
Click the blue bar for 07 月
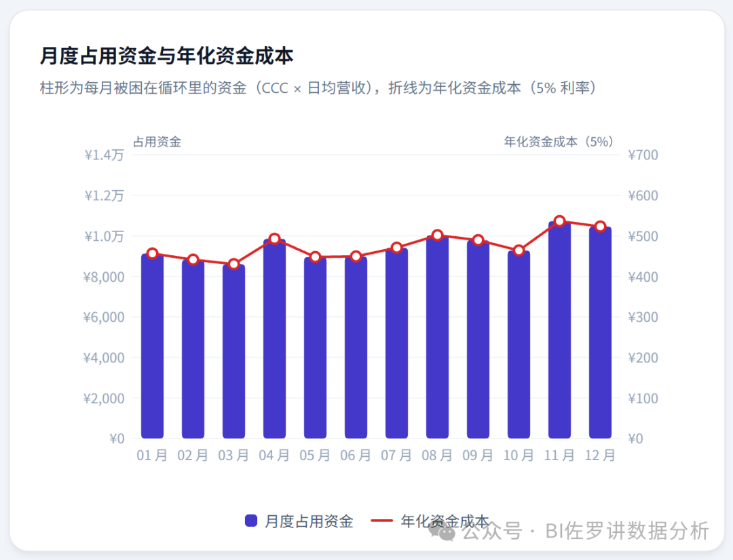click(396, 343)
